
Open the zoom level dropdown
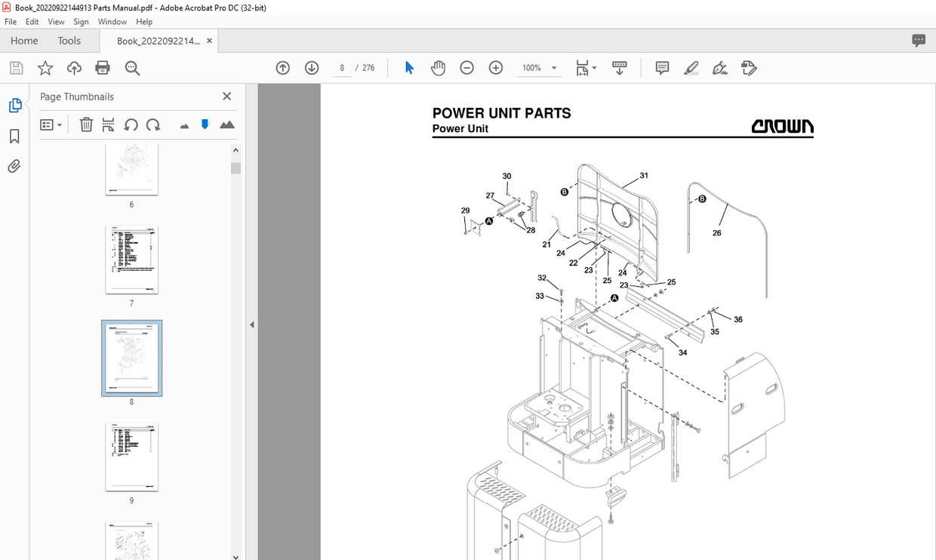[x=553, y=67]
